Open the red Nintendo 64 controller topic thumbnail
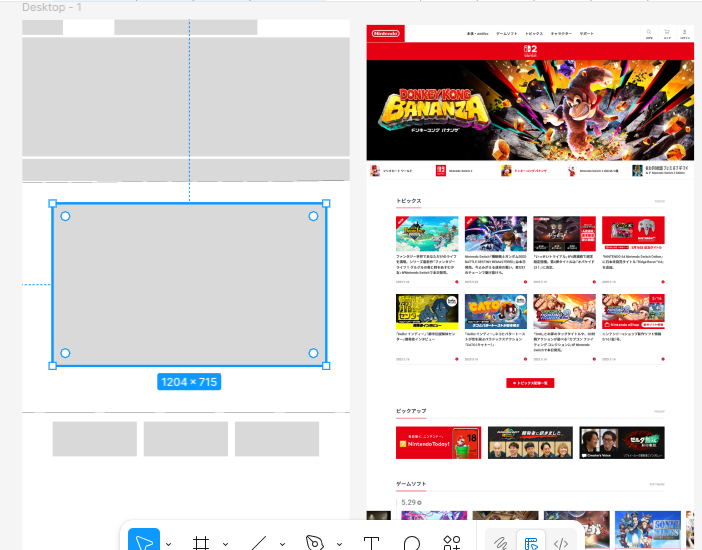This screenshot has height=550, width=702. [x=633, y=233]
